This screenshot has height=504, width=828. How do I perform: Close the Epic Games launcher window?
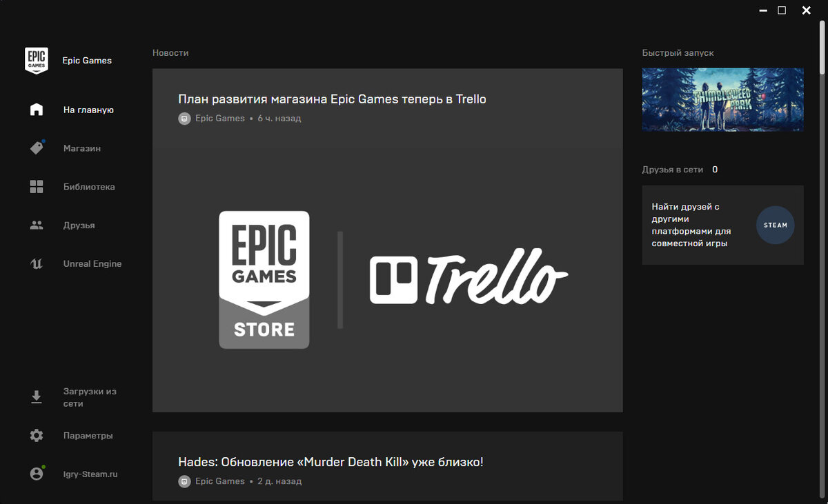coord(806,10)
